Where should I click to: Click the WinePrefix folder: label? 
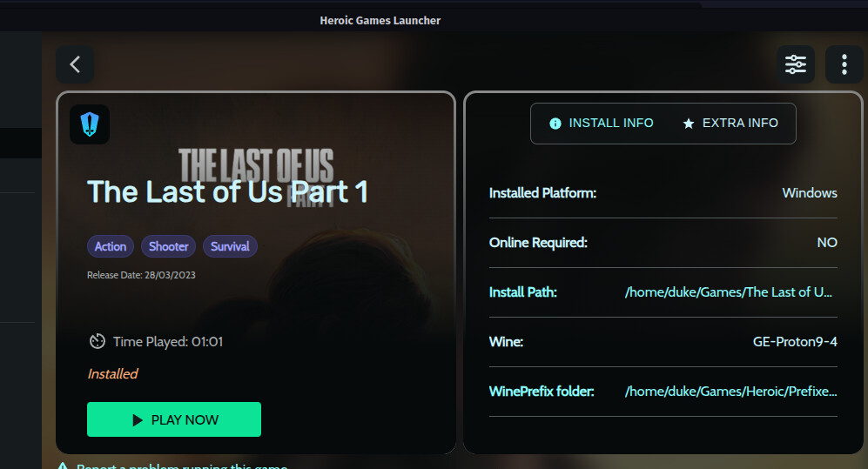coord(542,391)
